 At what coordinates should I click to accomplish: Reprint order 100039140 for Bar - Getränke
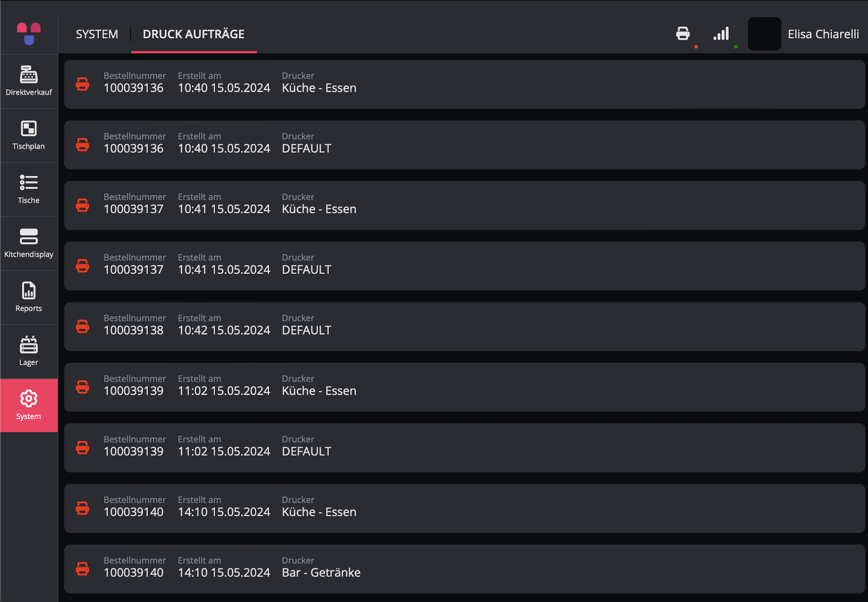82,569
